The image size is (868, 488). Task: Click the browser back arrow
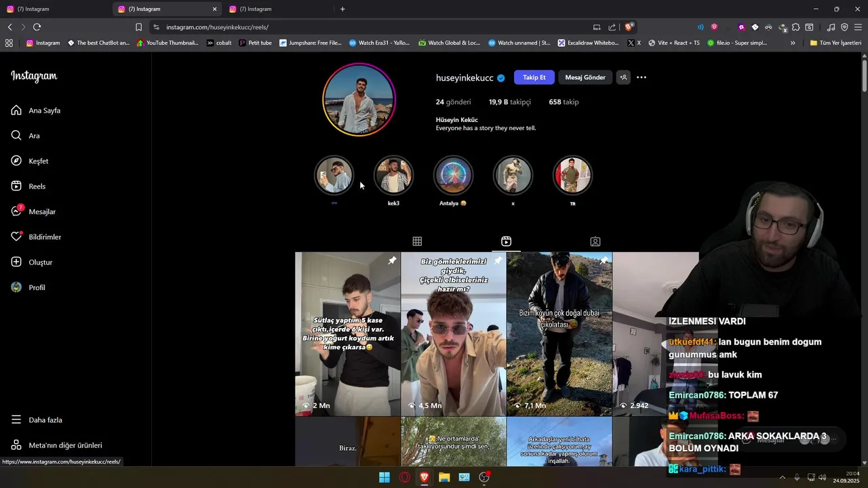click(x=9, y=27)
